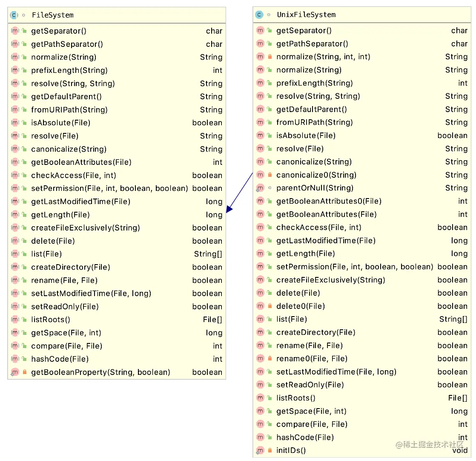This screenshot has height=461, width=476.
Task: Click method icon beside UnixFileSystem canonicalize0(String)
Action: pos(260,175)
